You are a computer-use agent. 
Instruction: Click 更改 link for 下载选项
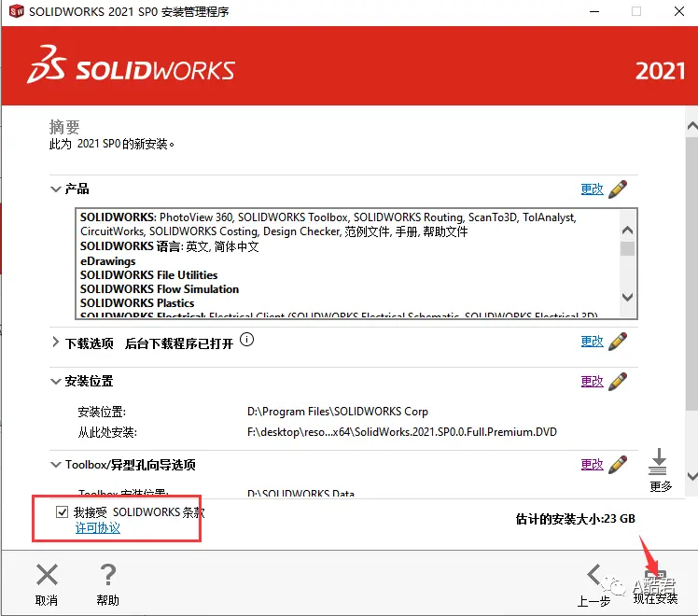coord(592,342)
